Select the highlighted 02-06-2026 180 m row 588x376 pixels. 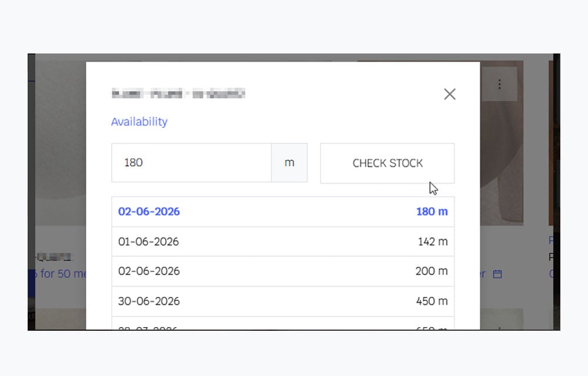pos(283,211)
